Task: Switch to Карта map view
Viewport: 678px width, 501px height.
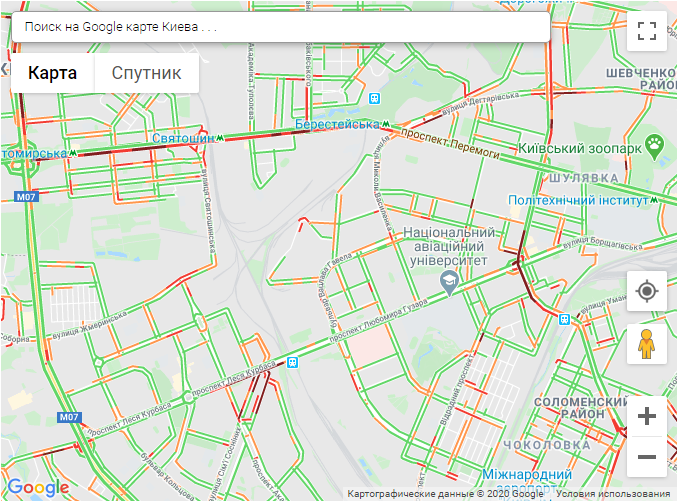Action: click(52, 73)
